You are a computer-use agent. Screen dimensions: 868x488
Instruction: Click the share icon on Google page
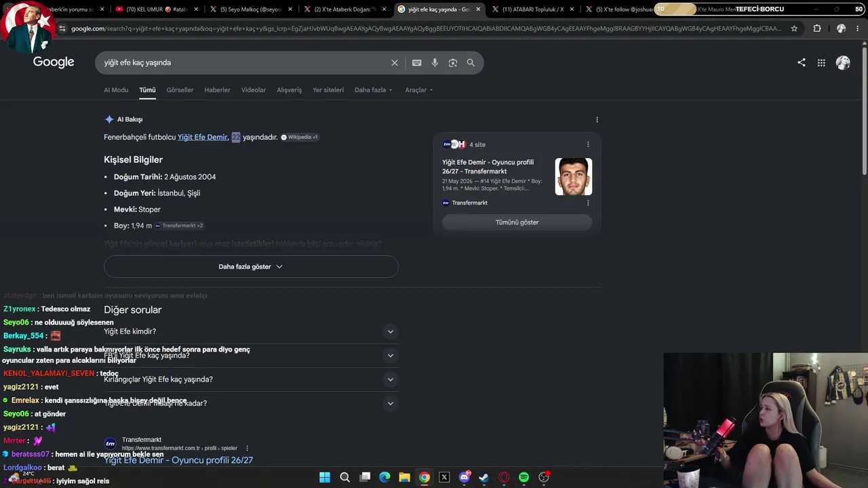802,62
